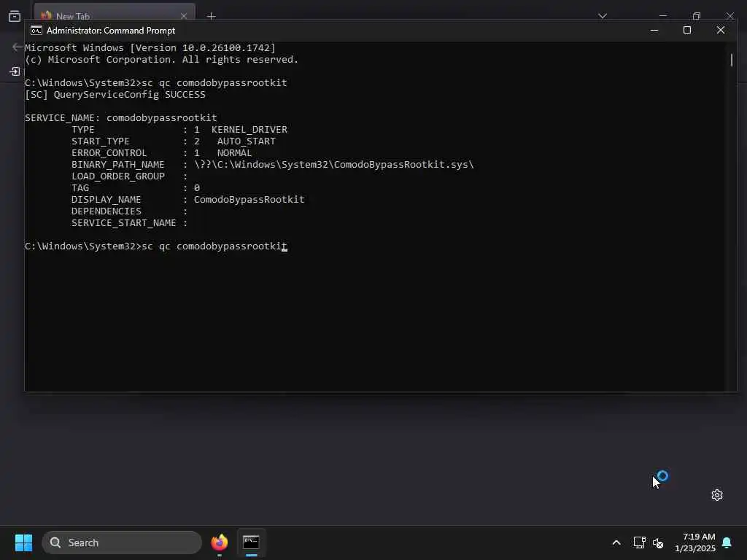The height and width of the screenshot is (560, 747).
Task: Click the 'Microsoft Windows [Version' line
Action: coord(150,48)
